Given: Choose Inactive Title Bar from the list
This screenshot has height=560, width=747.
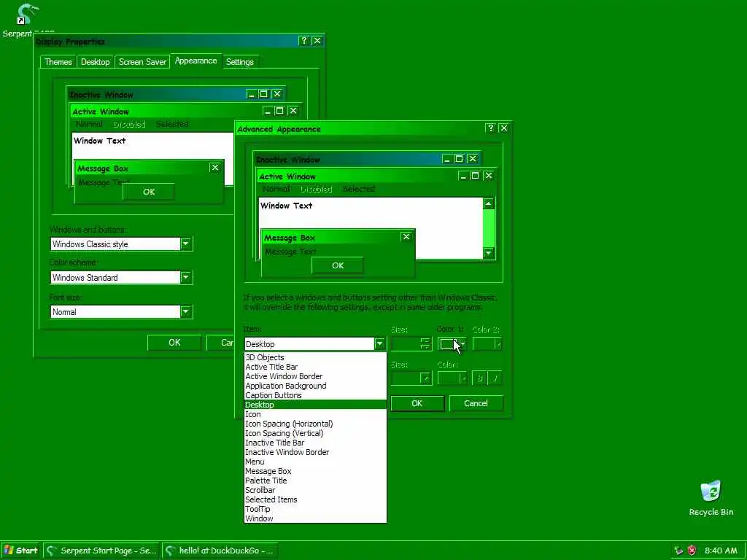Looking at the screenshot, I should coord(315,443).
